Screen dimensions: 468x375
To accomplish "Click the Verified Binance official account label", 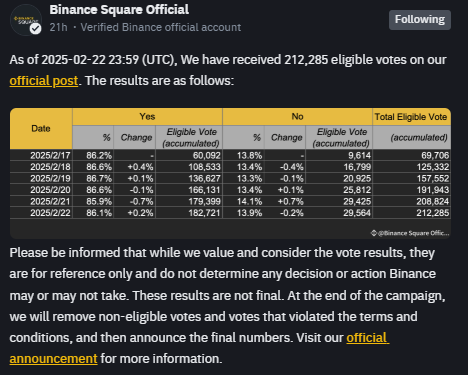I will (161, 27).
